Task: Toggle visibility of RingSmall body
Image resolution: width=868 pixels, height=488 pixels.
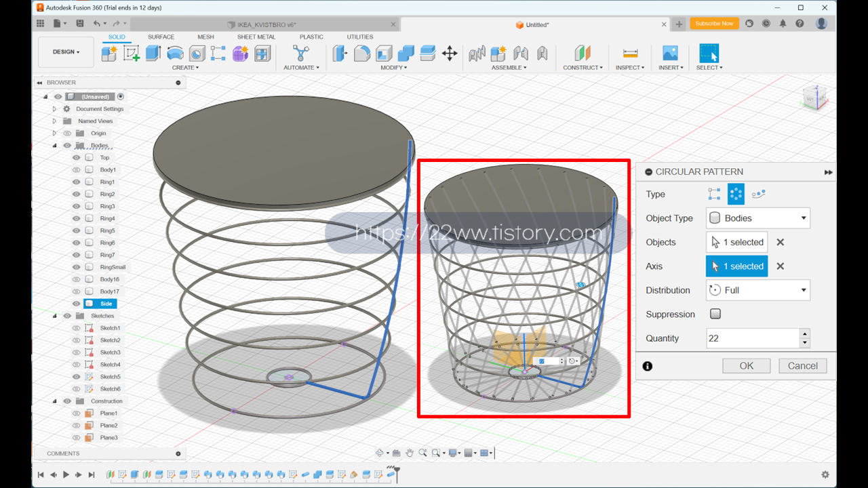Action: tap(76, 268)
